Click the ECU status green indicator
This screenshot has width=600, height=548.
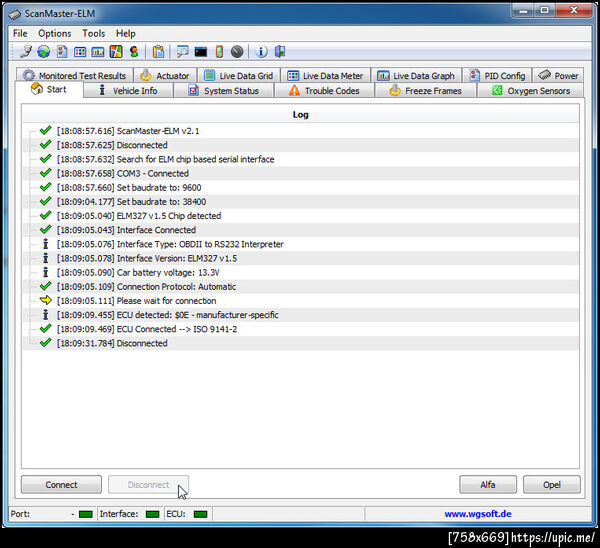[201, 514]
